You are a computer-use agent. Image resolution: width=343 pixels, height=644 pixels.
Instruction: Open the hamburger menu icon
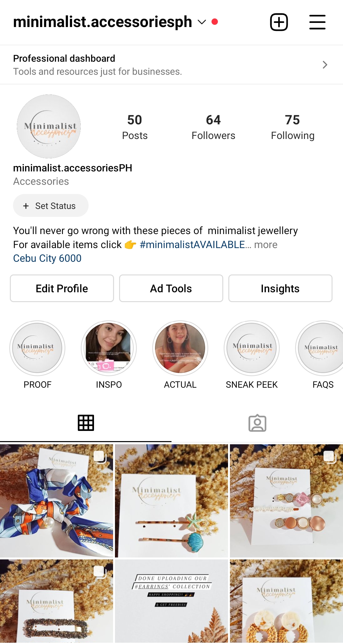click(317, 22)
